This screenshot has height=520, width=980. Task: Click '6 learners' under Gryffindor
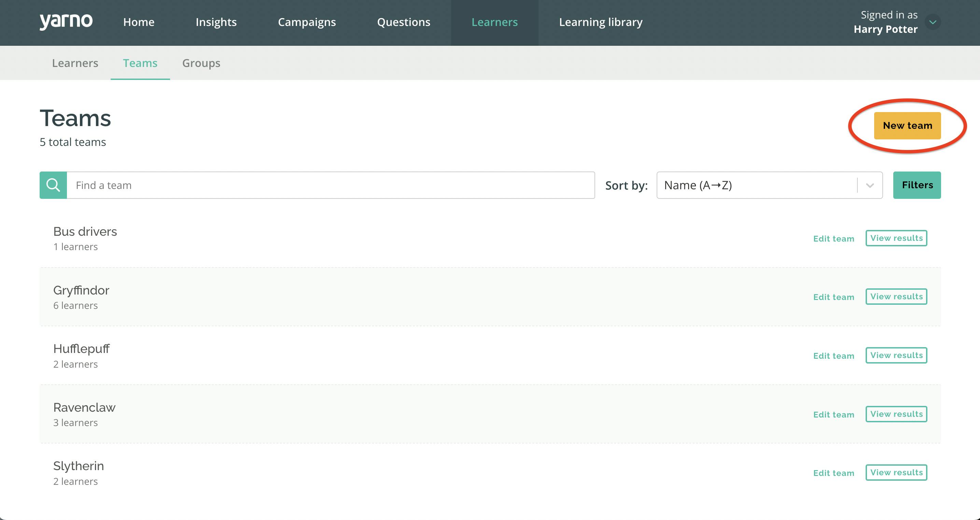click(x=75, y=306)
